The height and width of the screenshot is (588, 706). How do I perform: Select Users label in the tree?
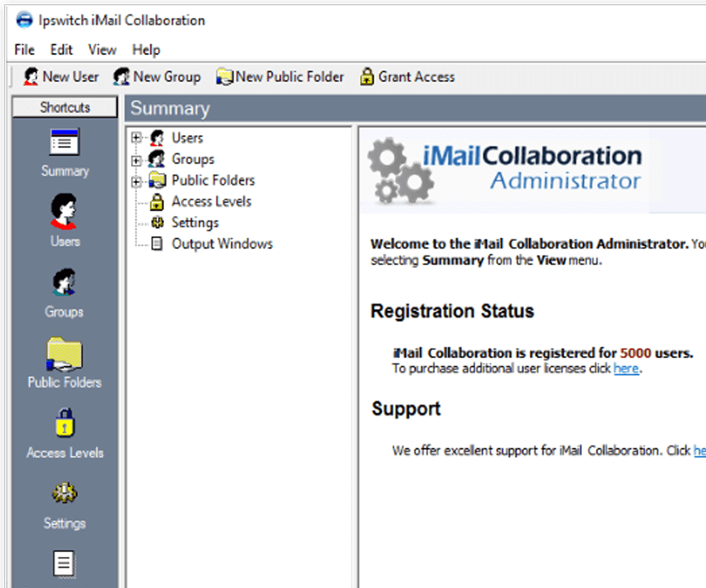click(x=187, y=138)
